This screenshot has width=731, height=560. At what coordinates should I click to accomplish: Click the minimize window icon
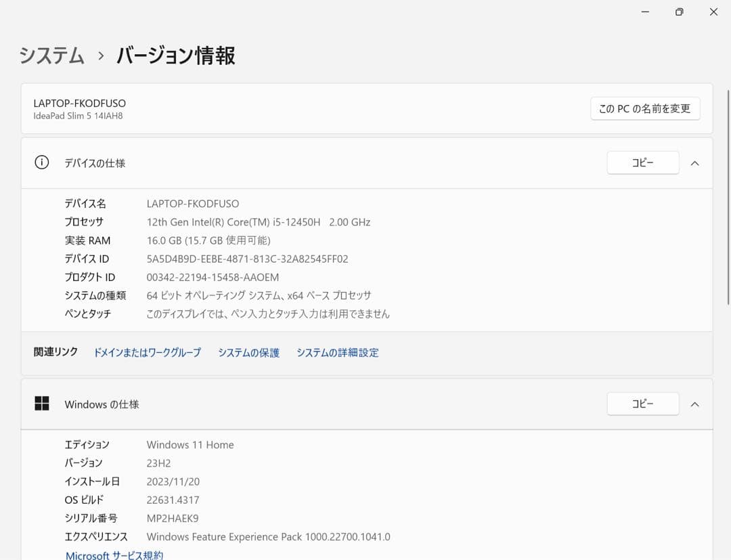(644, 12)
